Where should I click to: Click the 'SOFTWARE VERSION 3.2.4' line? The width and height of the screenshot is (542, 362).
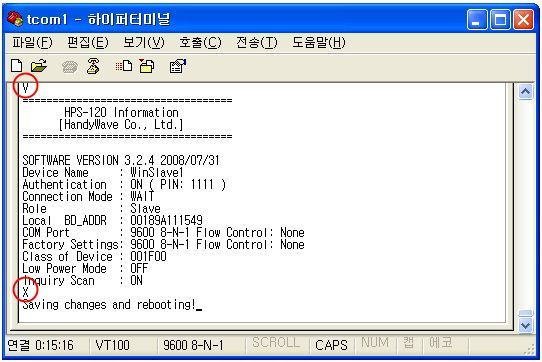(121, 160)
